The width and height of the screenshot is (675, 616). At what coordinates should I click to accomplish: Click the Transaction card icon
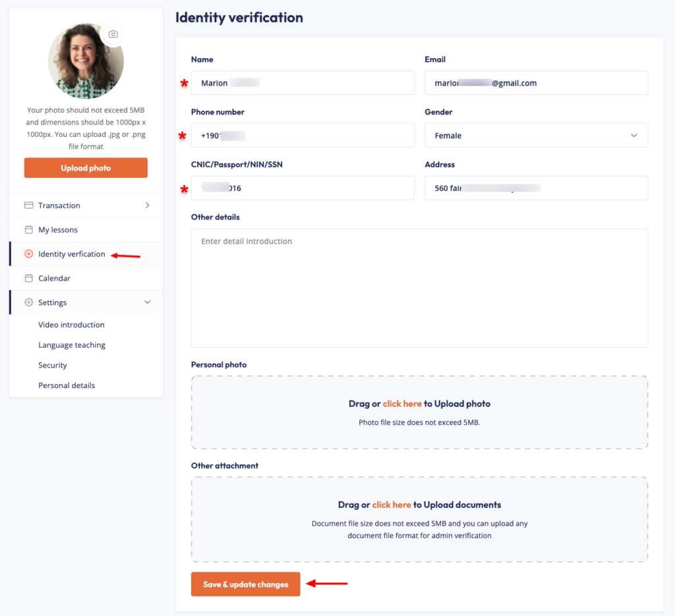(x=28, y=206)
